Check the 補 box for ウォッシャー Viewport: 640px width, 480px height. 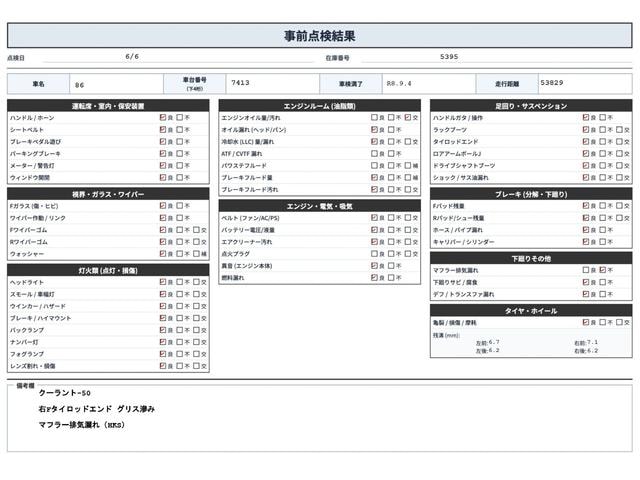[196, 254]
